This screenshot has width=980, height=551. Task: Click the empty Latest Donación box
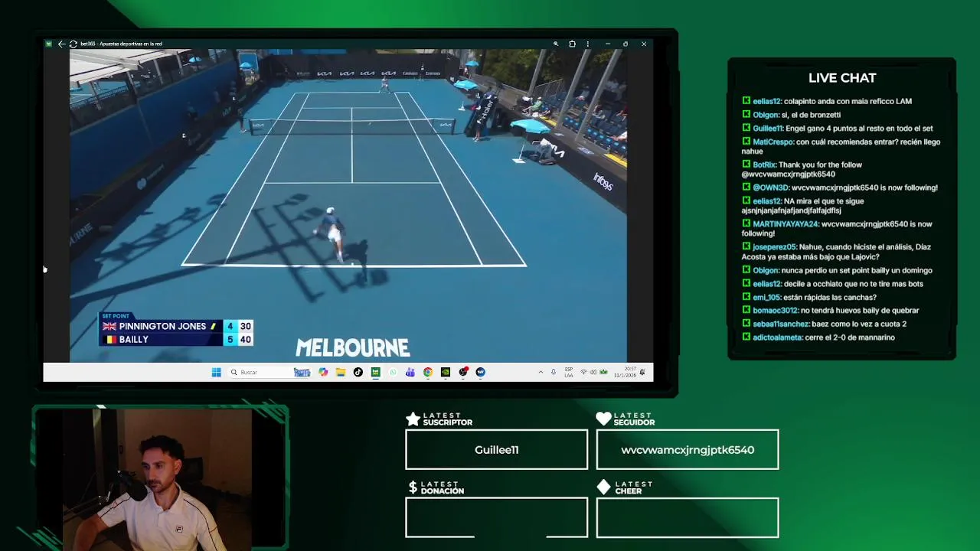[x=497, y=517]
